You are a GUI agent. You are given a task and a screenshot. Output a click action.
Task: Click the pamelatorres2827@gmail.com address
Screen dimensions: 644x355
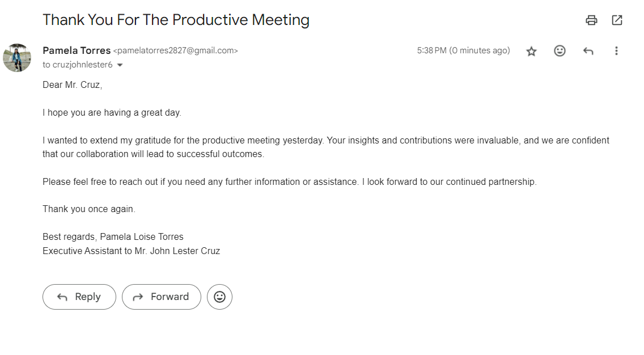point(176,50)
